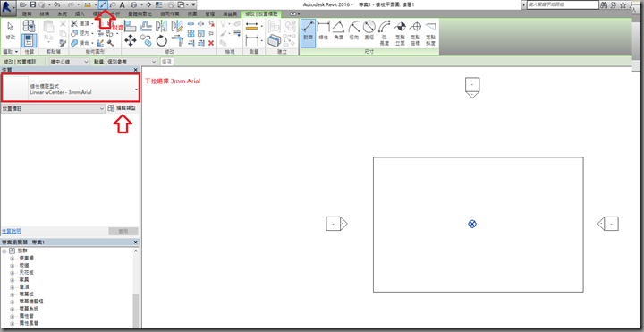The height and width of the screenshot is (332, 644).
Task: Click the Angular dimension tool (角度)
Action: point(338,30)
